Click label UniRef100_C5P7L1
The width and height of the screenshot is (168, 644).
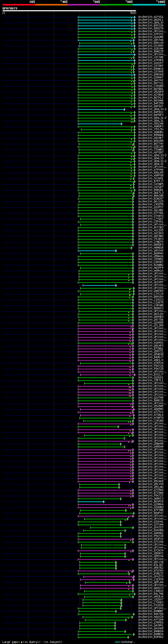[151, 380]
